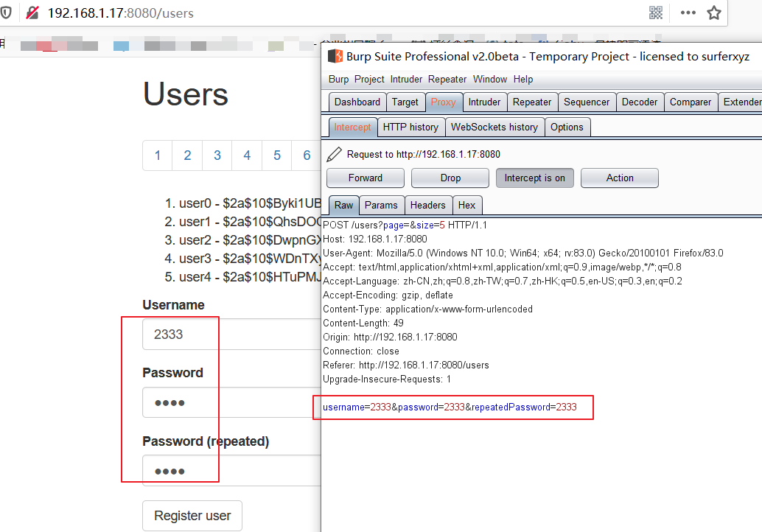762x532 pixels.
Task: Switch to the Intruder tab
Action: click(484, 102)
